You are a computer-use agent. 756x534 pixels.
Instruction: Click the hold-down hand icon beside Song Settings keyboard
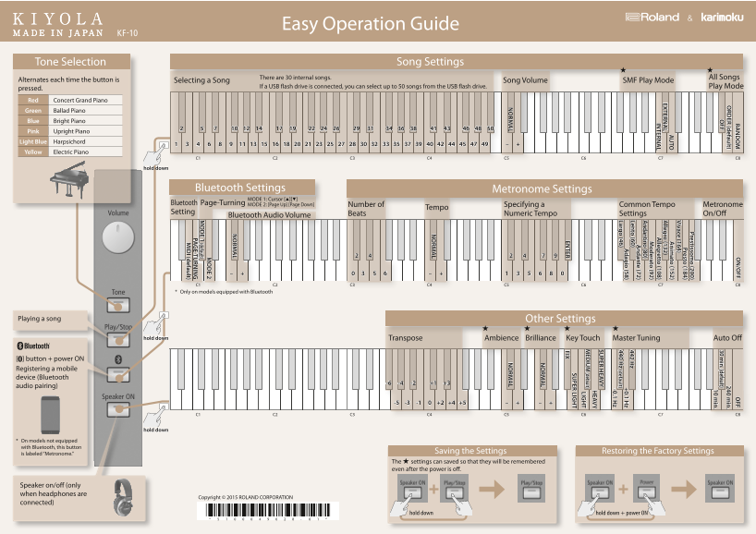[x=157, y=152]
